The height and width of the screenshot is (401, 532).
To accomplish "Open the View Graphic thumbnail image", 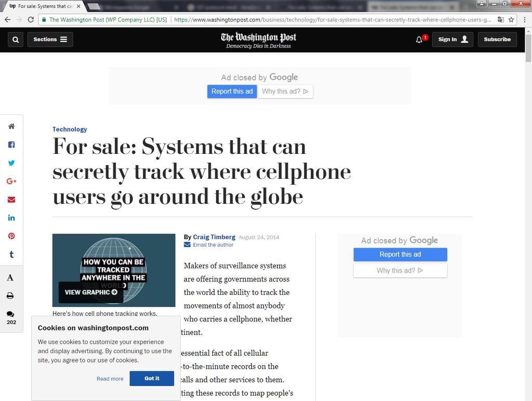I will tap(114, 270).
